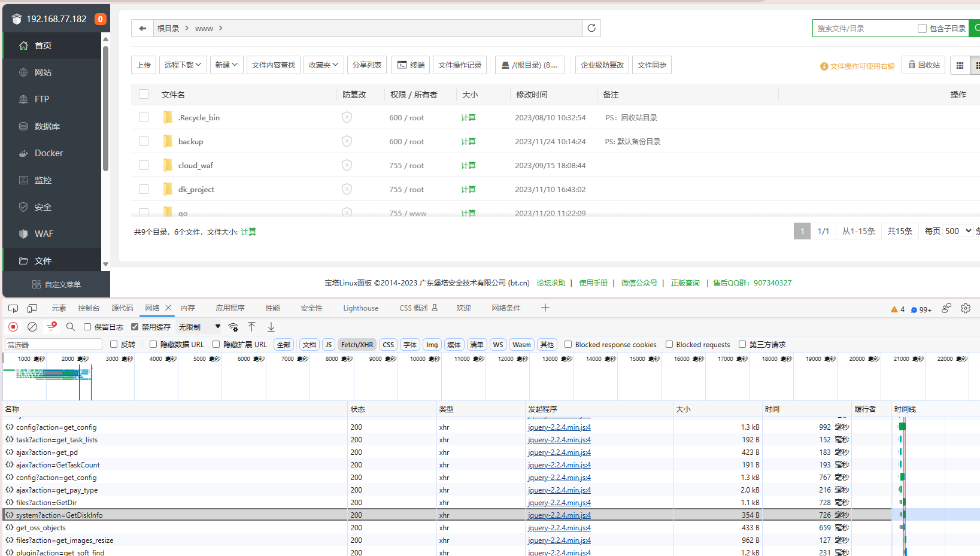Click the green search button
This screenshot has height=556, width=980.
pyautogui.click(x=975, y=28)
